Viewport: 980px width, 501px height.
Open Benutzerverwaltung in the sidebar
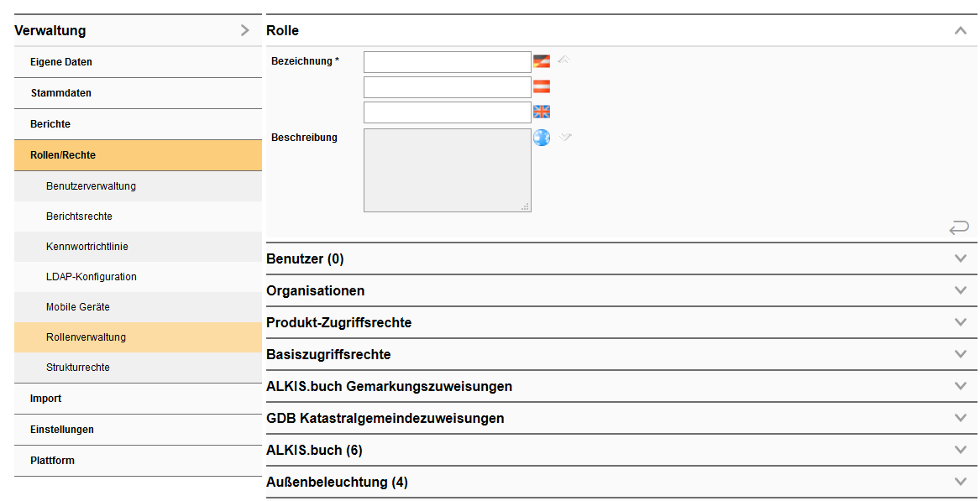coord(91,186)
